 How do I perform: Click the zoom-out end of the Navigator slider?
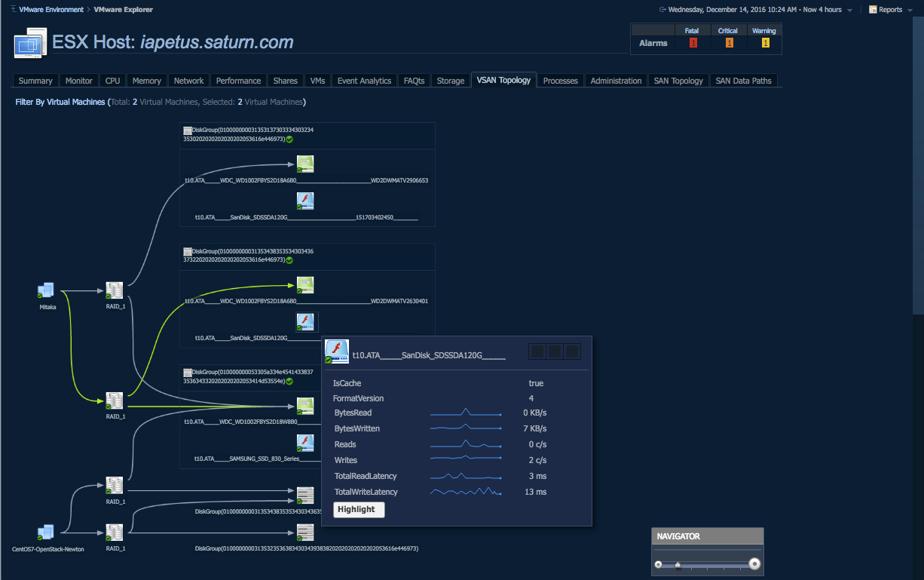(x=659, y=564)
